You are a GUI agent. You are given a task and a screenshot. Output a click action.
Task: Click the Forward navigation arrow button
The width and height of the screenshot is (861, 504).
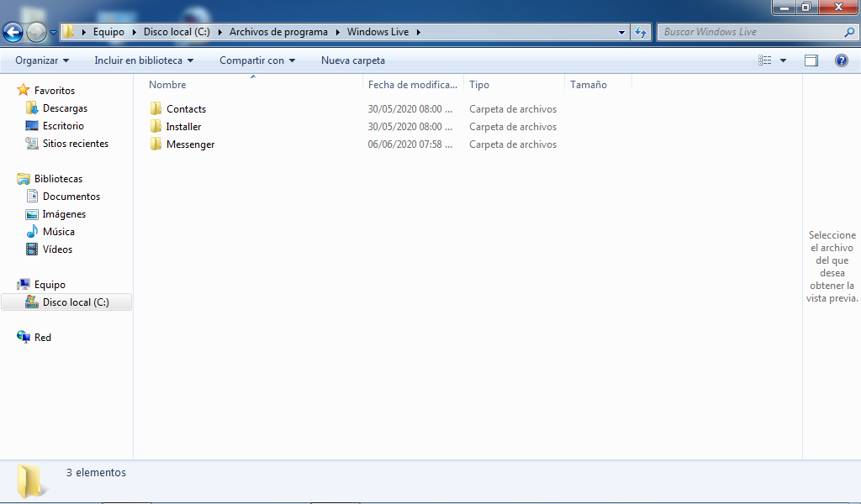[x=37, y=32]
